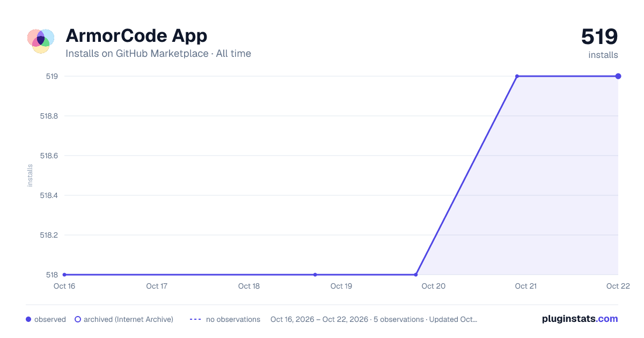
Task: Click the y-axis label 518.6
Action: [x=49, y=156]
